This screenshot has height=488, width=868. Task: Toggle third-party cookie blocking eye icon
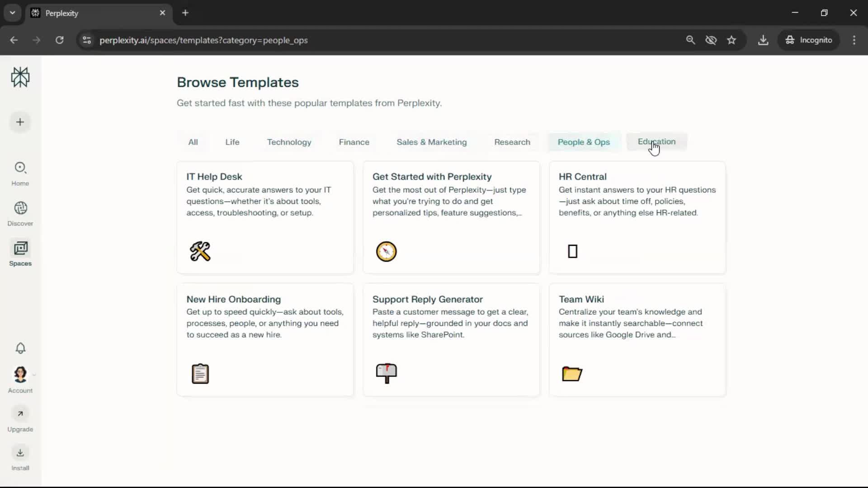[711, 40]
